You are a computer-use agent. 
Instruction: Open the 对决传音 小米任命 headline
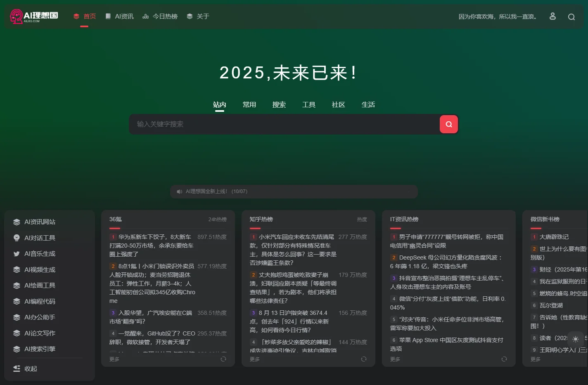[447, 324]
